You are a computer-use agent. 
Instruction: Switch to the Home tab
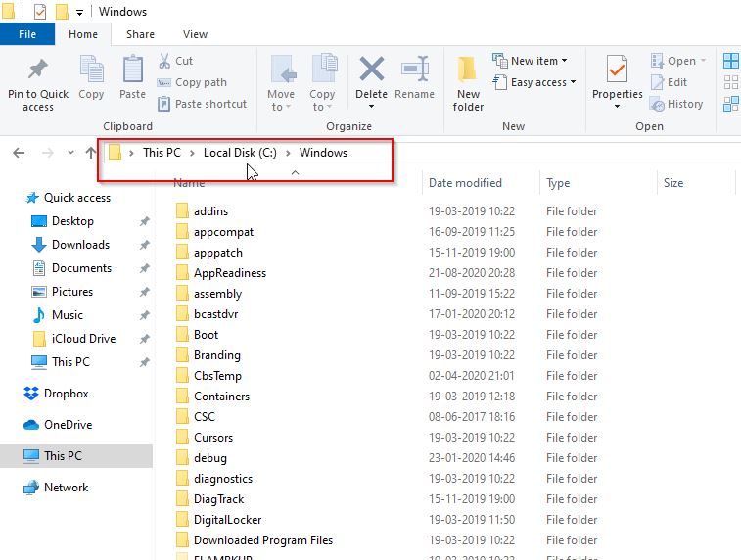coord(83,34)
